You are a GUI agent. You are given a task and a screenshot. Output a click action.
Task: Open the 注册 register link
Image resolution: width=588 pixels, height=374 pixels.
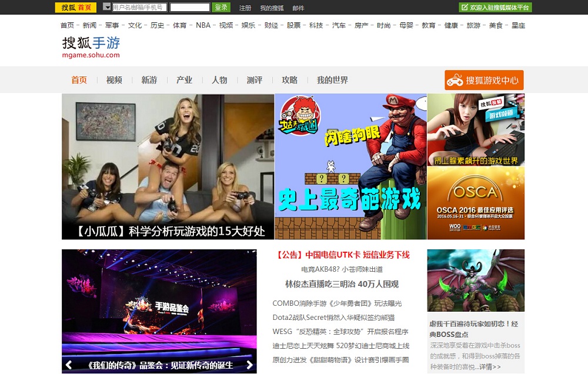(x=245, y=8)
